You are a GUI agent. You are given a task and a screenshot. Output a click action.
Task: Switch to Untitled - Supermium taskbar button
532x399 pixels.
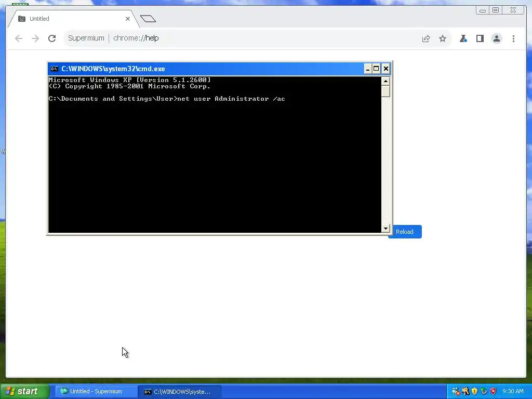96,391
